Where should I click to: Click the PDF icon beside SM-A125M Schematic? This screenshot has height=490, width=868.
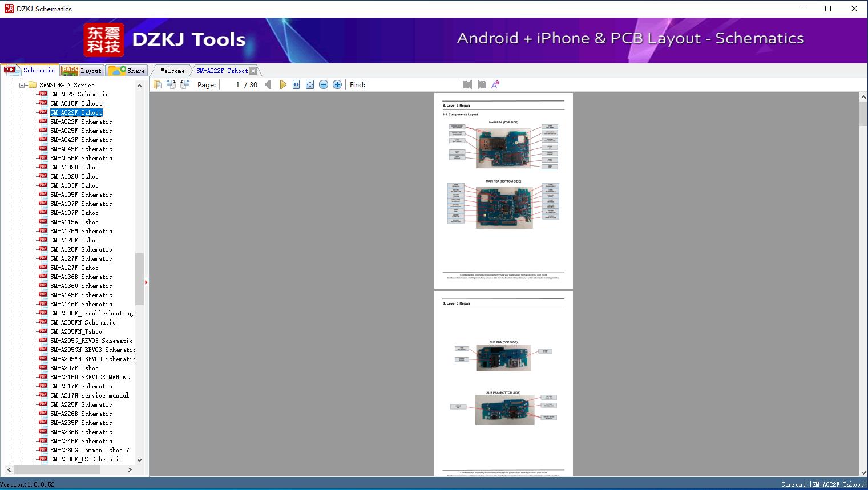point(43,230)
